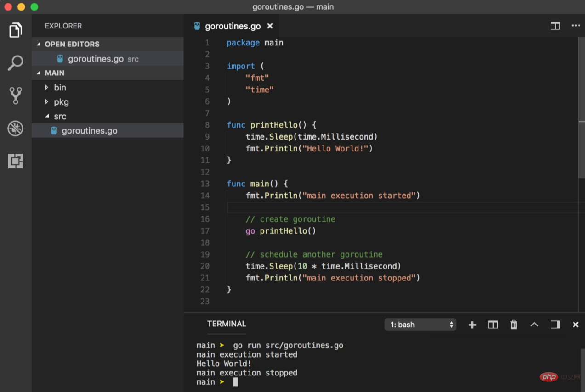The image size is (585, 392).
Task: Toggle the panel position to the side
Action: pyautogui.click(x=555, y=325)
